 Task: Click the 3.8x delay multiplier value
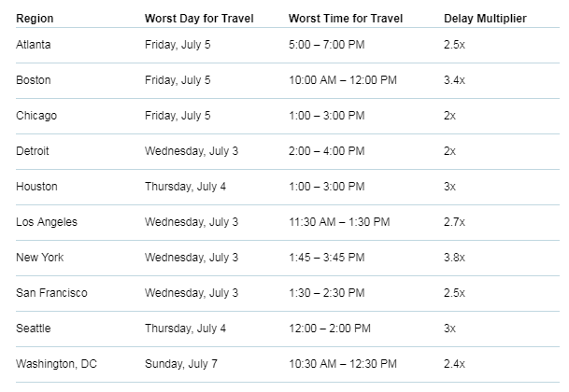[x=454, y=258]
